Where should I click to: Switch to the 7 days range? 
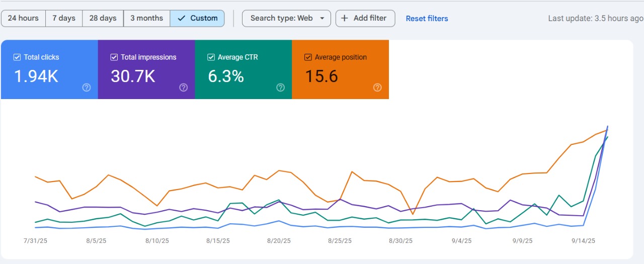(64, 18)
